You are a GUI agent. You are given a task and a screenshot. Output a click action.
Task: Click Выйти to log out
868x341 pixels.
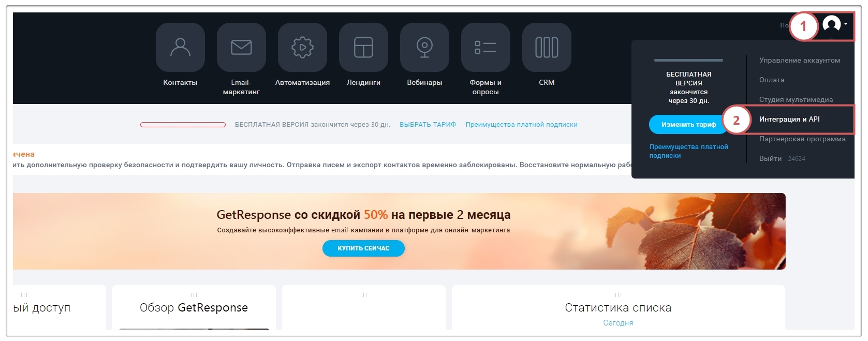point(770,159)
